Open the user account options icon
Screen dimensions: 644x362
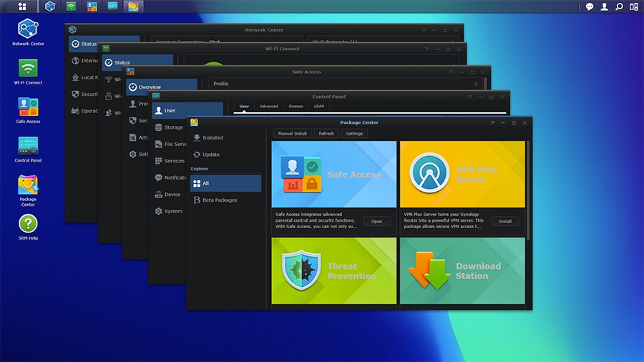point(605,6)
